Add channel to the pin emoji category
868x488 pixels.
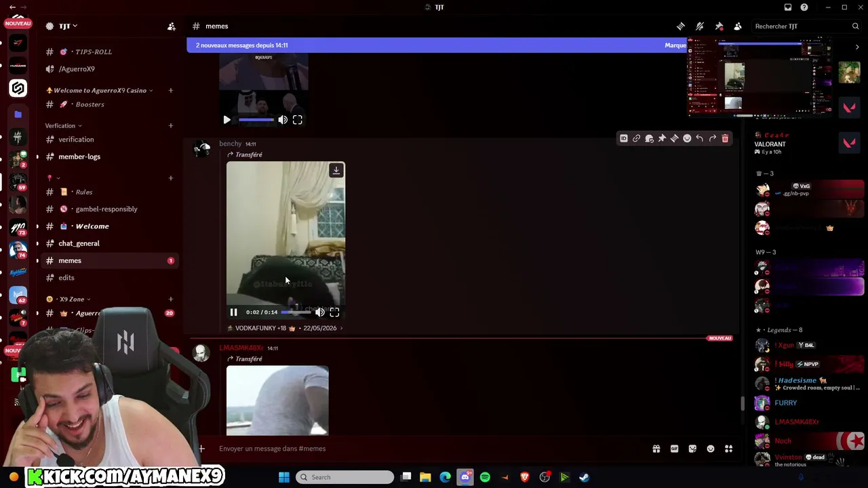click(171, 178)
